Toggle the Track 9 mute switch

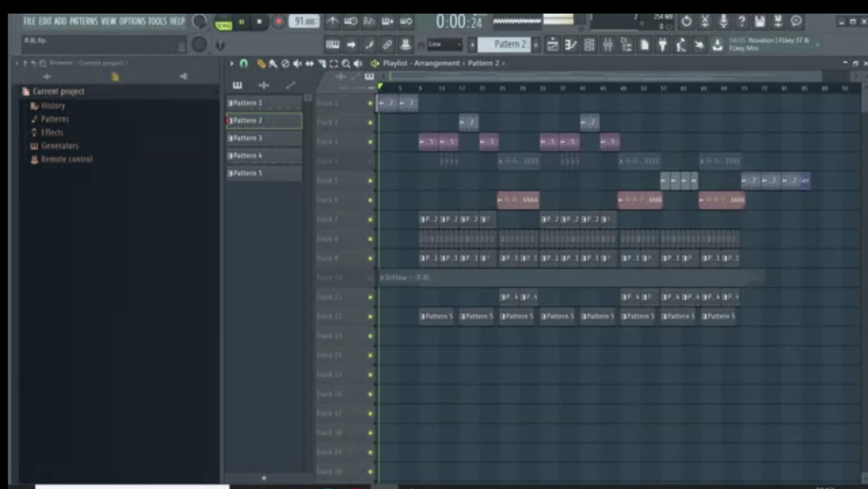click(x=370, y=259)
